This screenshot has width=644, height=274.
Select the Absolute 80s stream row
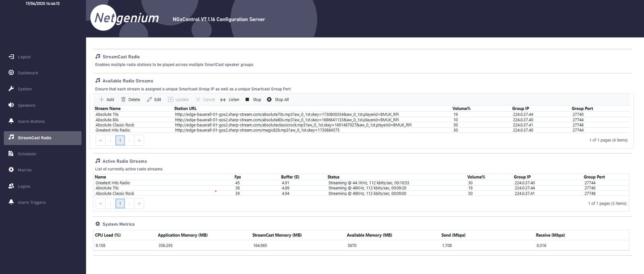(x=361, y=120)
